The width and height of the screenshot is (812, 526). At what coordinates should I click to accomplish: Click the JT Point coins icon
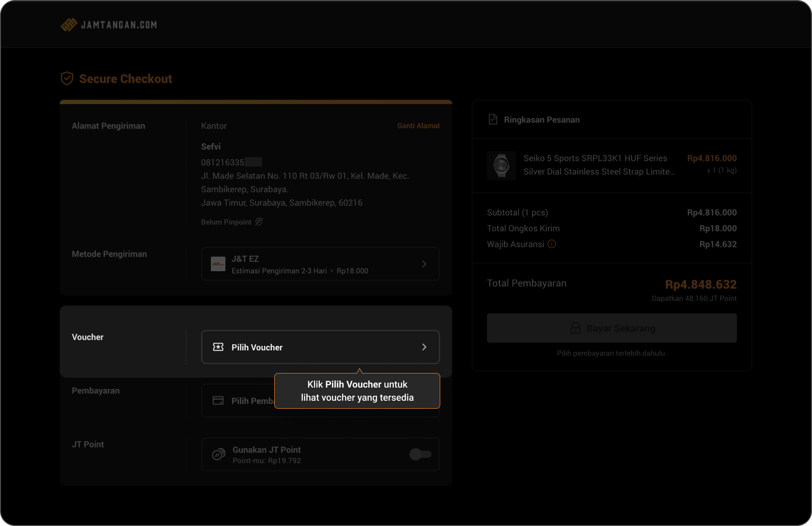[218, 455]
